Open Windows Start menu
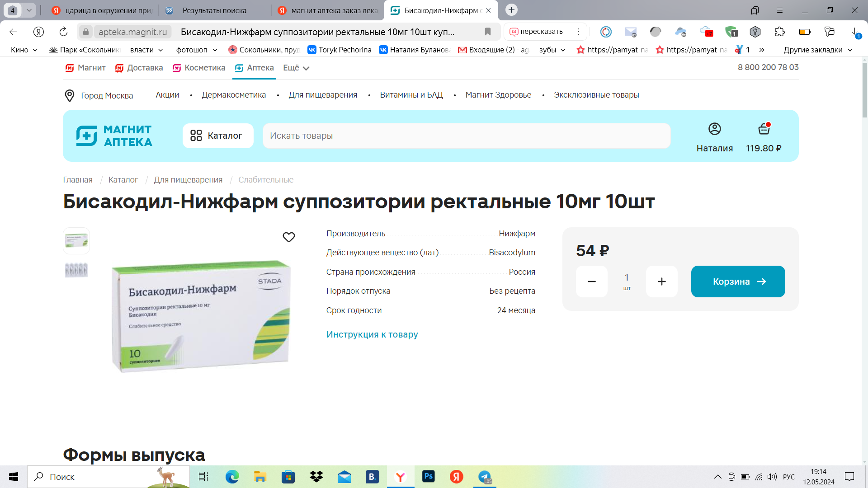The image size is (868, 488). click(14, 477)
